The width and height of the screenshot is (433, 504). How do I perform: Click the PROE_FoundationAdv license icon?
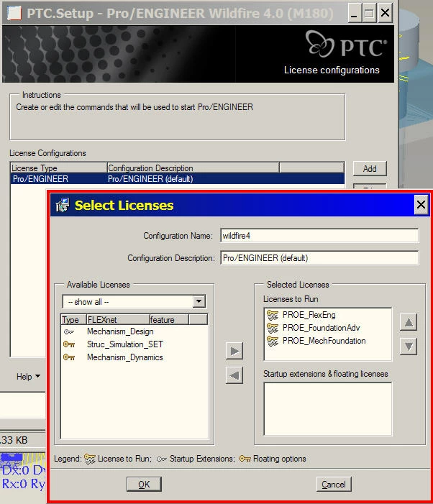(x=273, y=328)
